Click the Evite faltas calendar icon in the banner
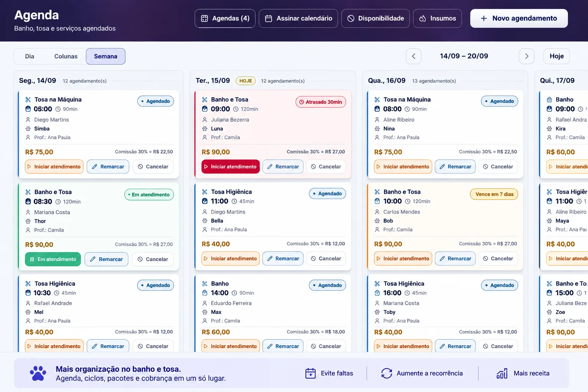The width and height of the screenshot is (588, 392). coord(310,373)
